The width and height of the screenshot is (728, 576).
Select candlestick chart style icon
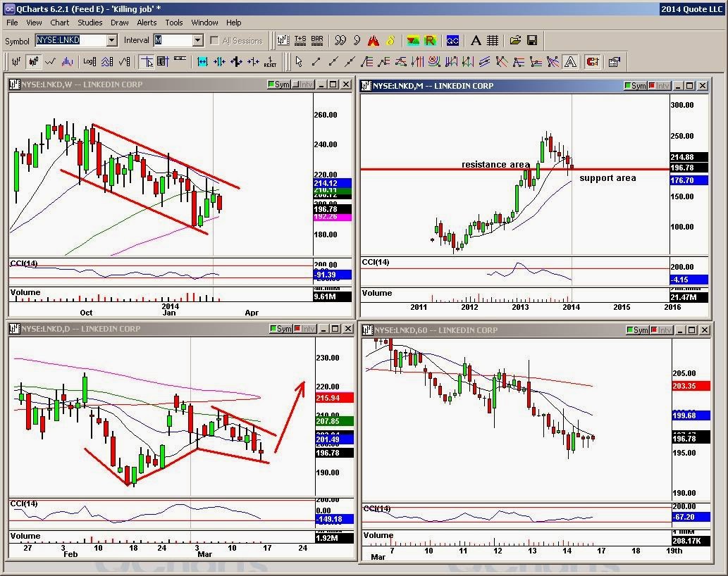tap(33, 62)
